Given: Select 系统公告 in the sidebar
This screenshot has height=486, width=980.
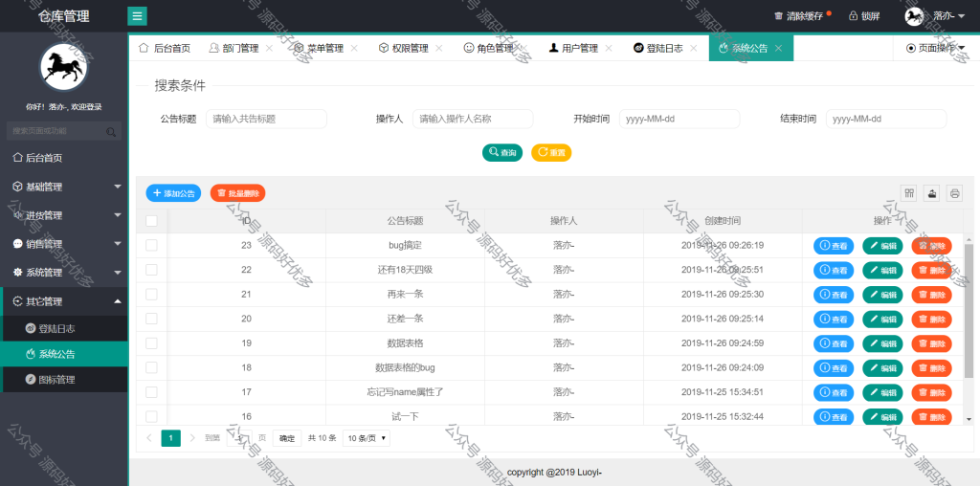Looking at the screenshot, I should coord(64,354).
